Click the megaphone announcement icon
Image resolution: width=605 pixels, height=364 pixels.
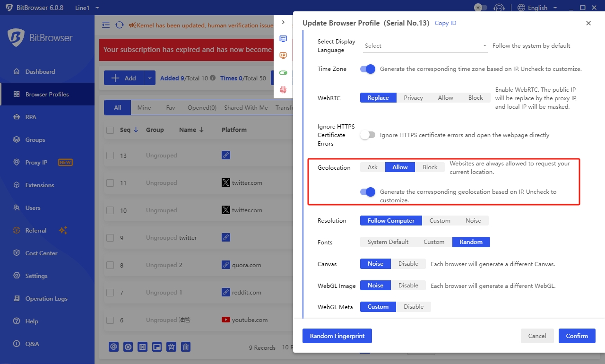132,25
